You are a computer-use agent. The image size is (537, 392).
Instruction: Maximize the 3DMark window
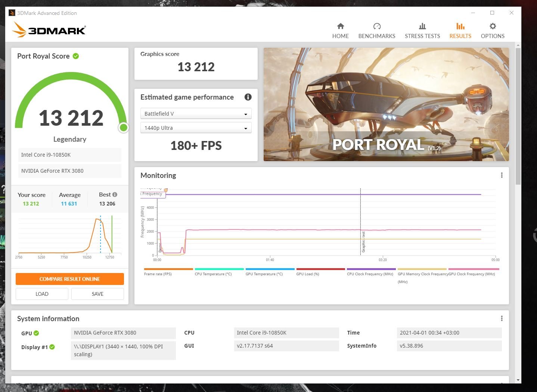[492, 13]
